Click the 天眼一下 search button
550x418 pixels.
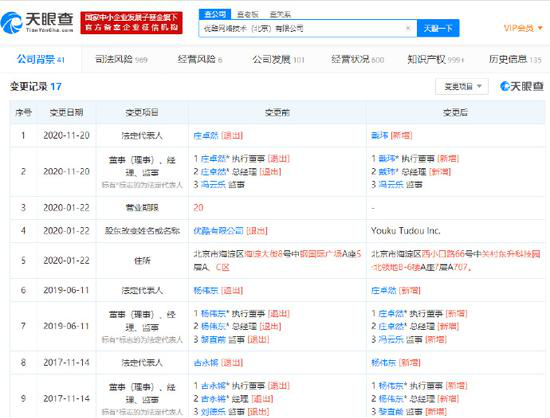point(438,28)
